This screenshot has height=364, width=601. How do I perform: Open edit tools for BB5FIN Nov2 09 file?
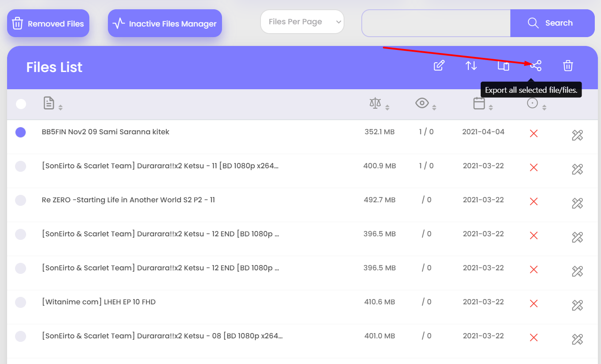[x=577, y=135]
